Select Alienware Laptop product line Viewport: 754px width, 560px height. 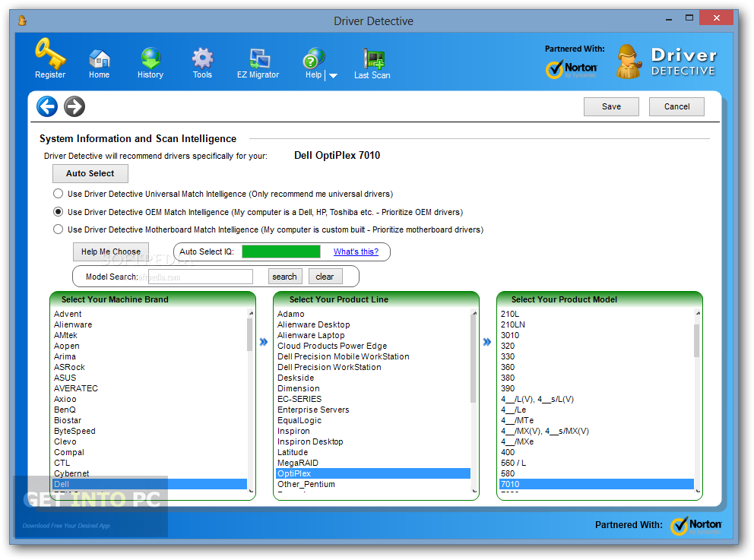pyautogui.click(x=311, y=335)
